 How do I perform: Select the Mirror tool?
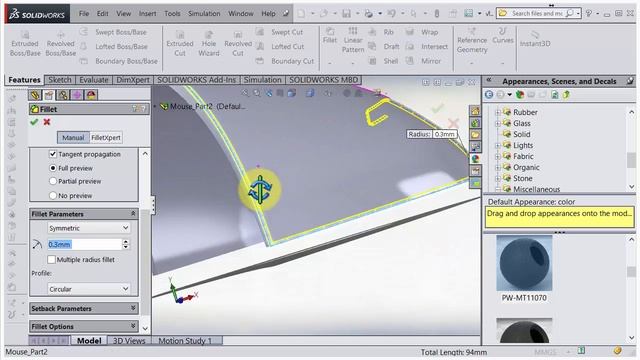click(x=424, y=61)
